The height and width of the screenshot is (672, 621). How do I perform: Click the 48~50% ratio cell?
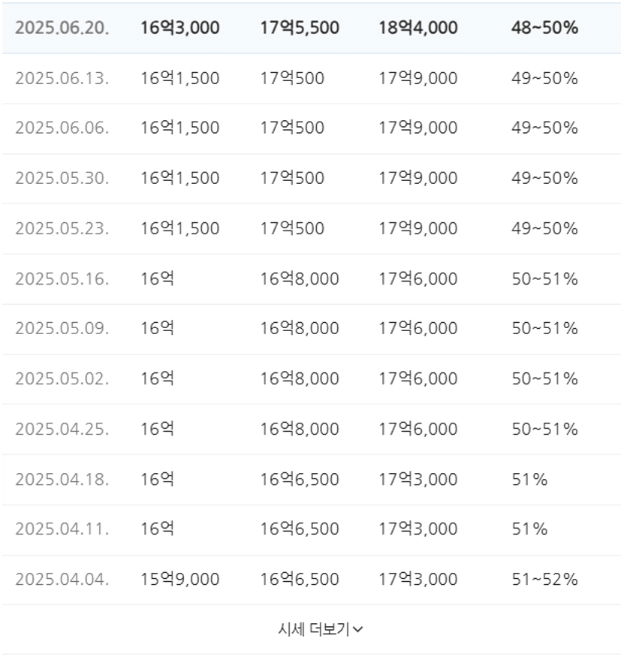tap(544, 28)
